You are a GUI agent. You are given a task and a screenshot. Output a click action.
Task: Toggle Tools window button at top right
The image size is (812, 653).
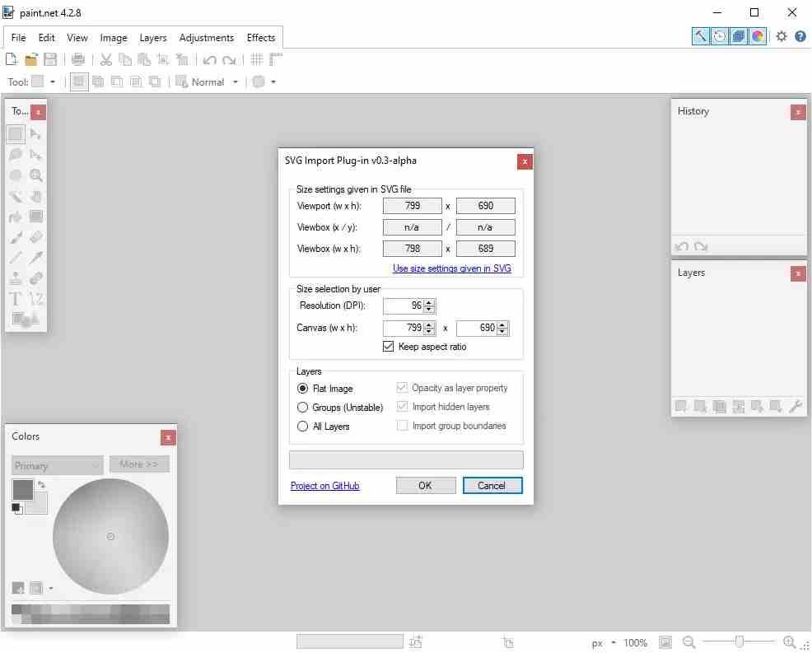coord(700,36)
